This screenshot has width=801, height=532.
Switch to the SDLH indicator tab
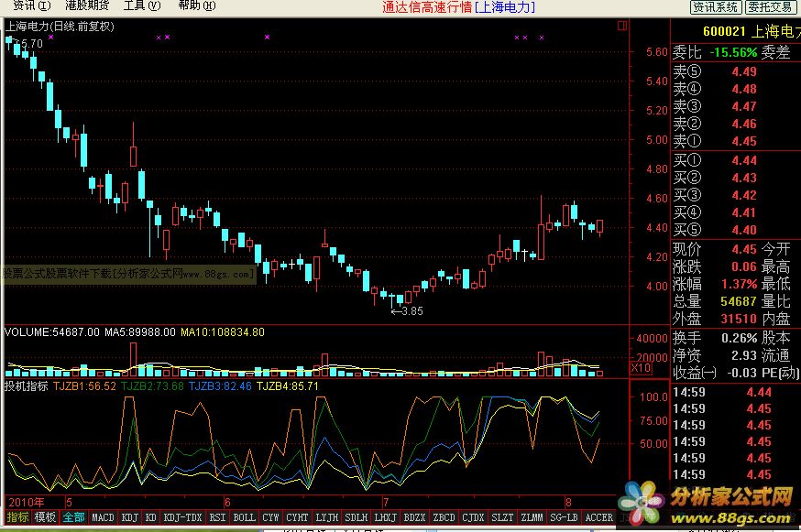pyautogui.click(x=357, y=517)
